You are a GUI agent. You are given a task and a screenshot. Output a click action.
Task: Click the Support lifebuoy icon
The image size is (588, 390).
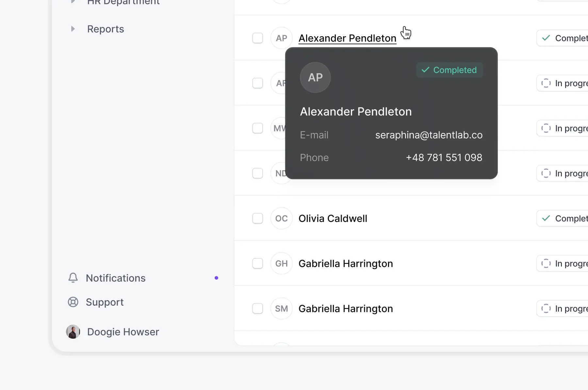pos(73,302)
